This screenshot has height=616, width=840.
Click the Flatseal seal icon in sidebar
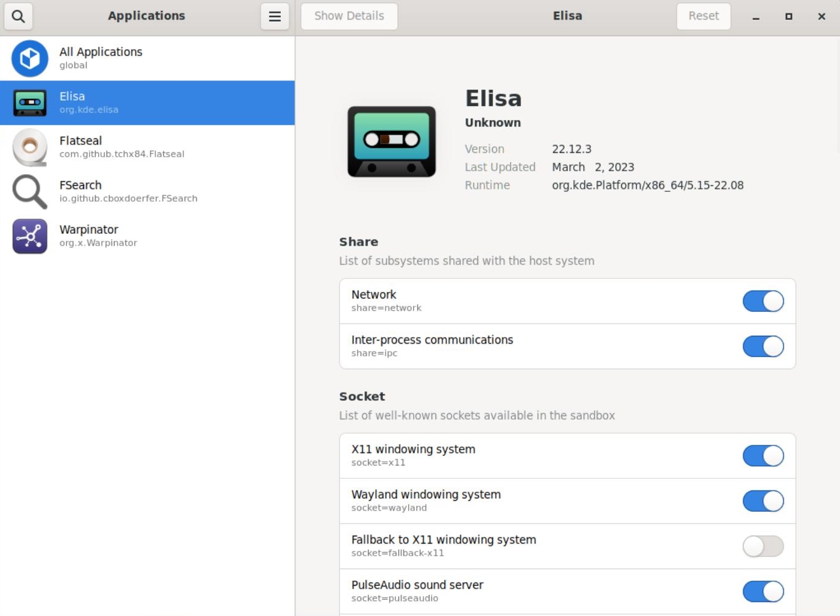30,147
